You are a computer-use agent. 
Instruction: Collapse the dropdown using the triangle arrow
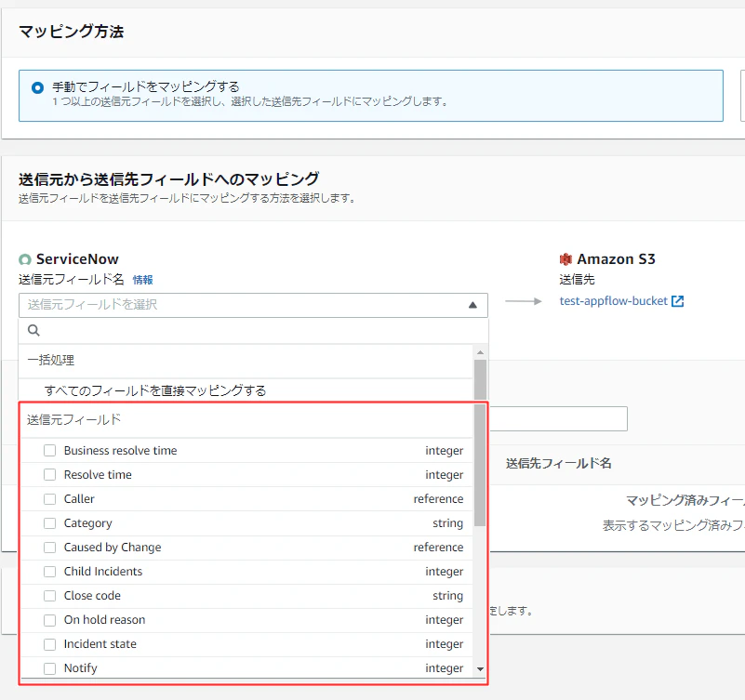coord(472,305)
